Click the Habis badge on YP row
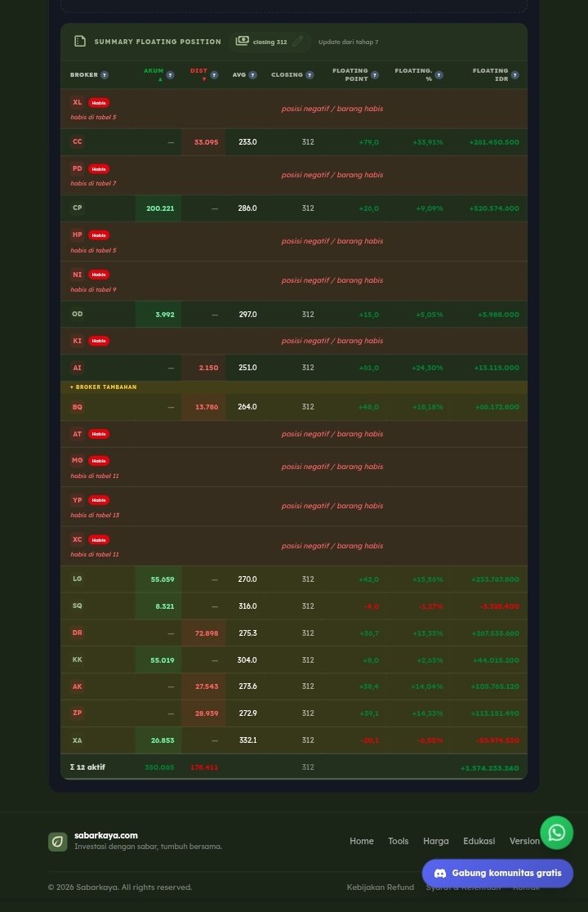This screenshot has height=912, width=588. pyautogui.click(x=99, y=500)
